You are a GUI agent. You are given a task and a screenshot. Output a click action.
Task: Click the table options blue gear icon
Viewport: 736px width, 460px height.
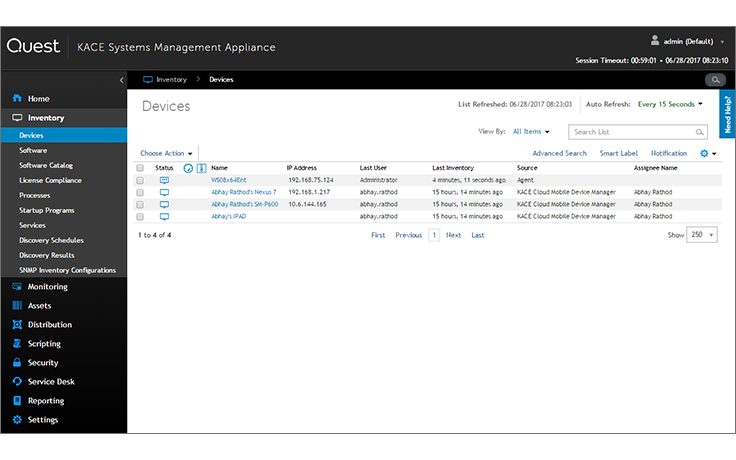tap(704, 153)
